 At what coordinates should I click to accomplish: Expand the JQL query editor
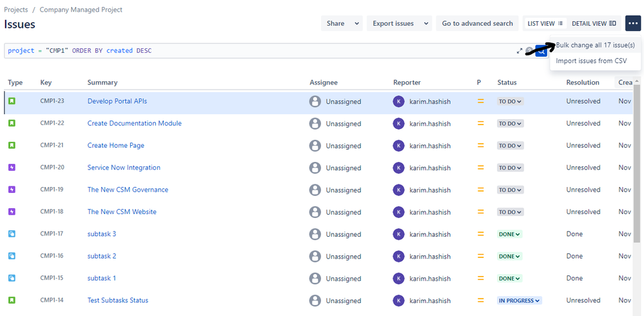tap(520, 51)
